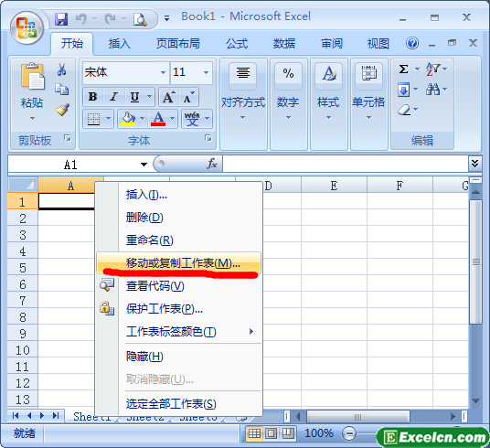
Task: Open the cells (单元格) group
Action: (x=369, y=103)
